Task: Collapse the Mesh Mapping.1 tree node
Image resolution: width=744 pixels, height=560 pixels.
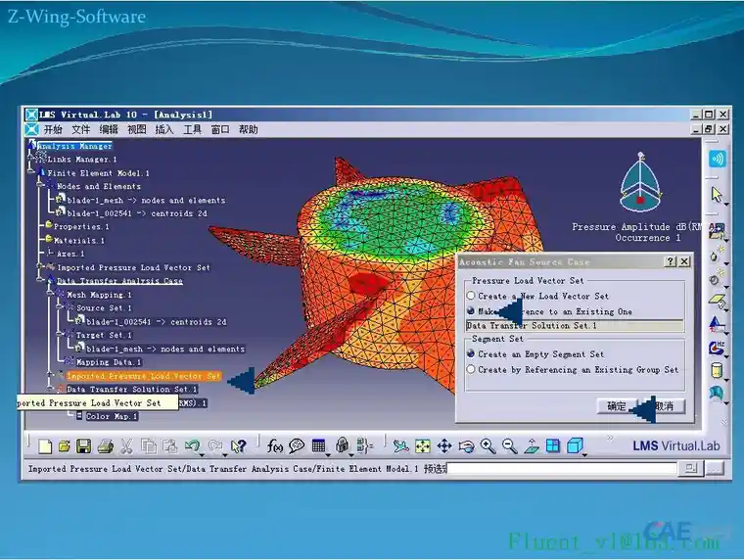Action: (50, 295)
